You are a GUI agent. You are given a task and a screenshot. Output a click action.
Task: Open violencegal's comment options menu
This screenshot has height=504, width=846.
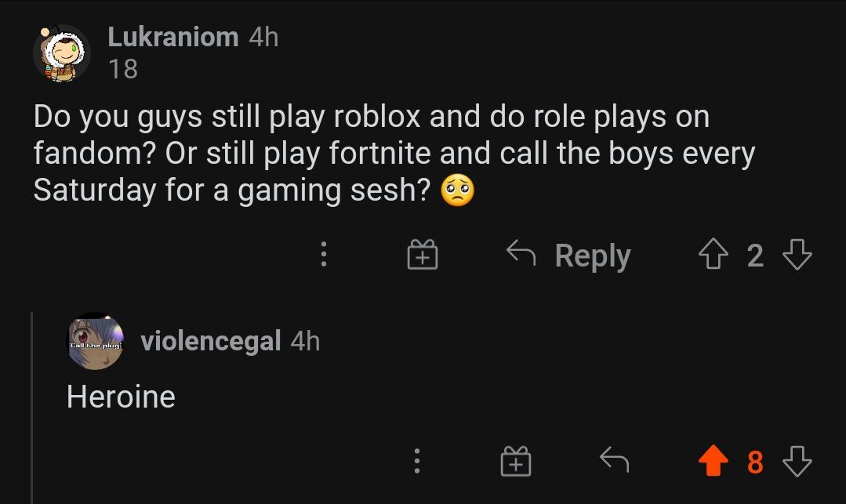(417, 461)
